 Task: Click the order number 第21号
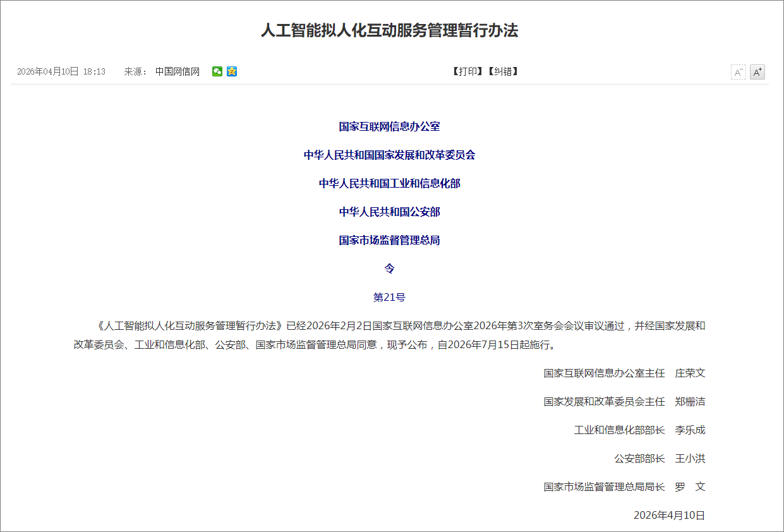pyautogui.click(x=390, y=297)
